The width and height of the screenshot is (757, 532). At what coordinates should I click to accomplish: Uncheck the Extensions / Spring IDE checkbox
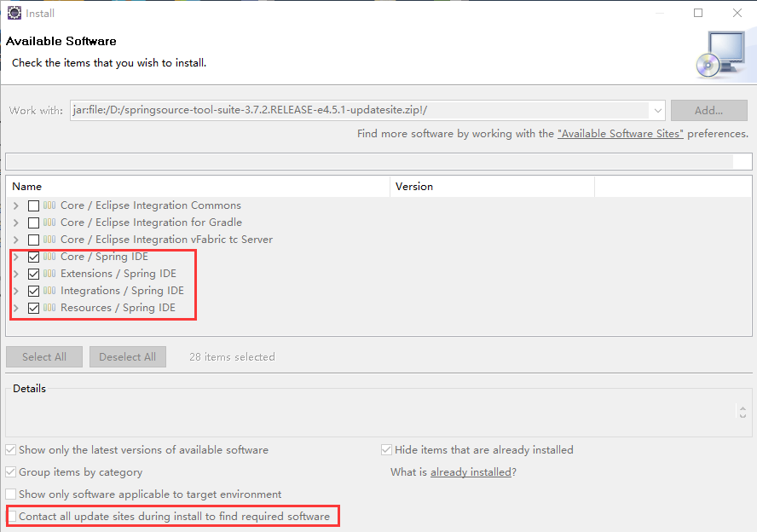[33, 274]
